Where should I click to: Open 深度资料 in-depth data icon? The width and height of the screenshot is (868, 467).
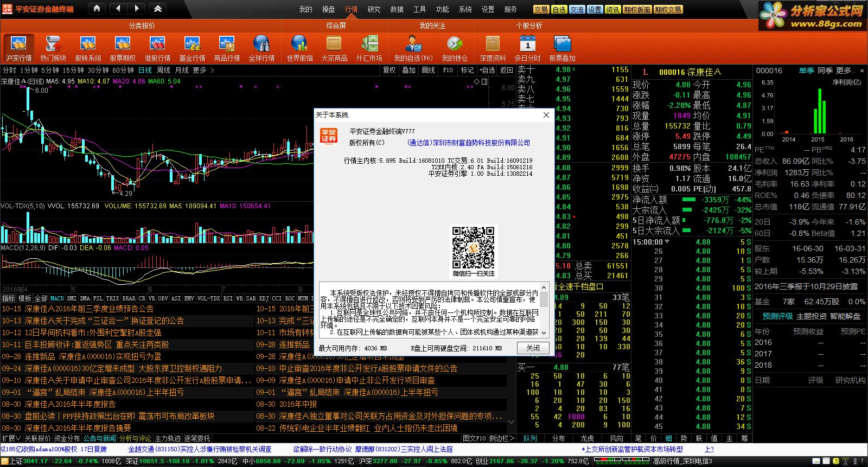[493, 48]
